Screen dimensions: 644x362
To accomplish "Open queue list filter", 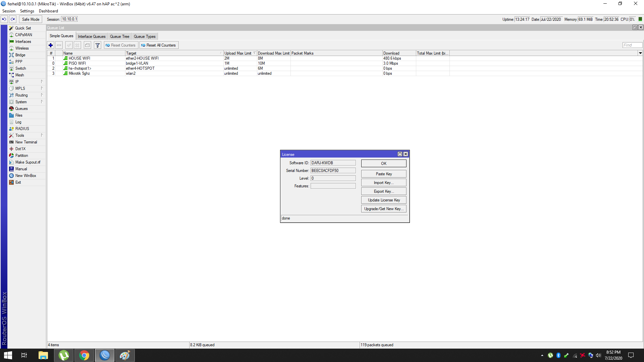I will click(98, 45).
